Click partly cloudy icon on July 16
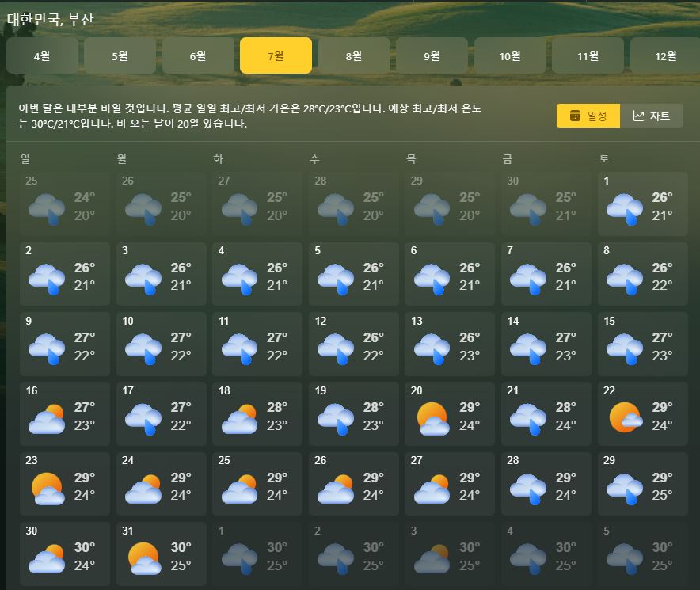Image resolution: width=700 pixels, height=590 pixels. tap(47, 419)
